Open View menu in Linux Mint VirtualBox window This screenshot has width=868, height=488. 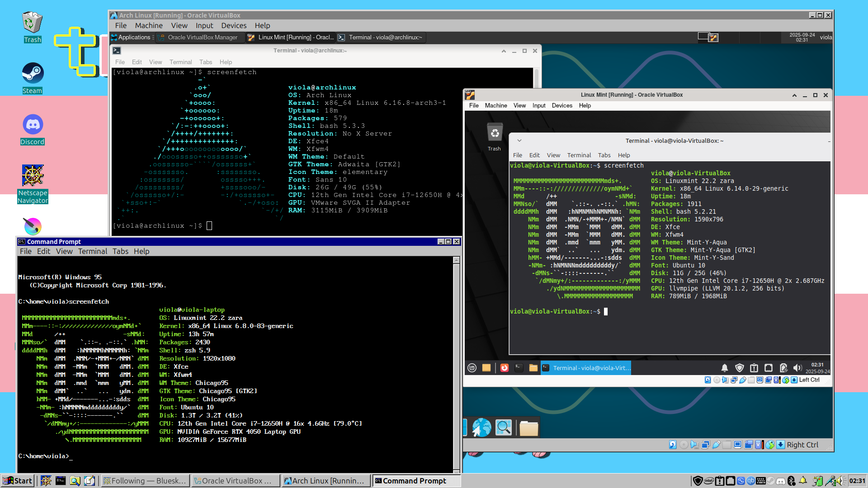519,105
